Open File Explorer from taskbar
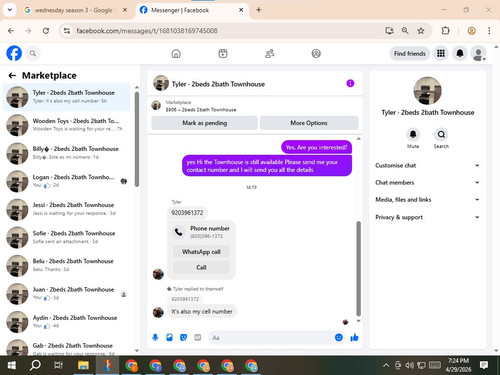The width and height of the screenshot is (500, 375). [x=83, y=365]
